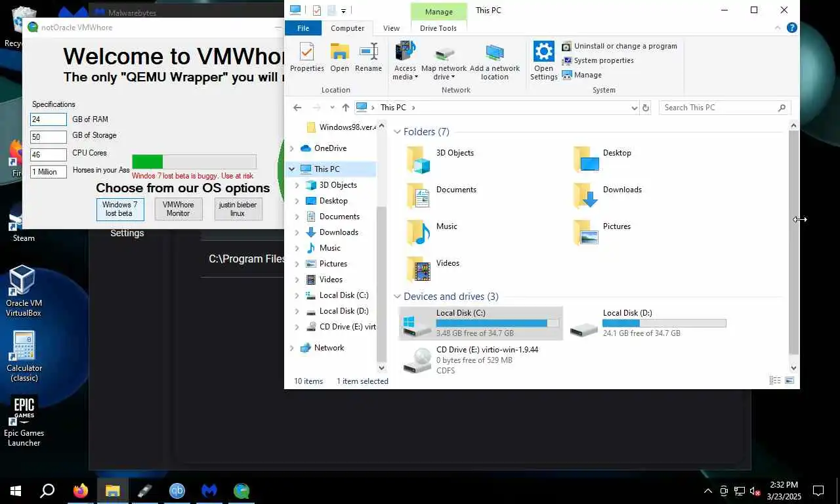Viewport: 840px width, 504px height.
Task: Click Malwarebytes taskbar icon
Action: pyautogui.click(x=209, y=490)
